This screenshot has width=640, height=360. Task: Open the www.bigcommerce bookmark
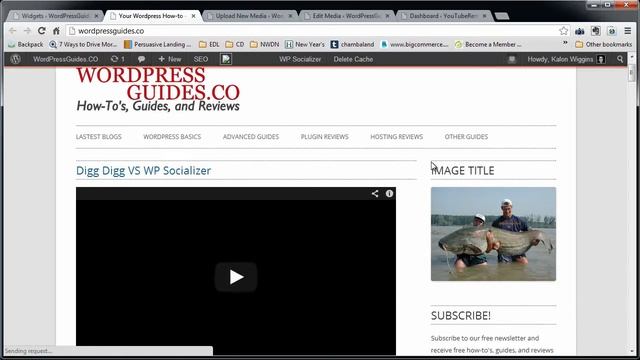click(414, 44)
